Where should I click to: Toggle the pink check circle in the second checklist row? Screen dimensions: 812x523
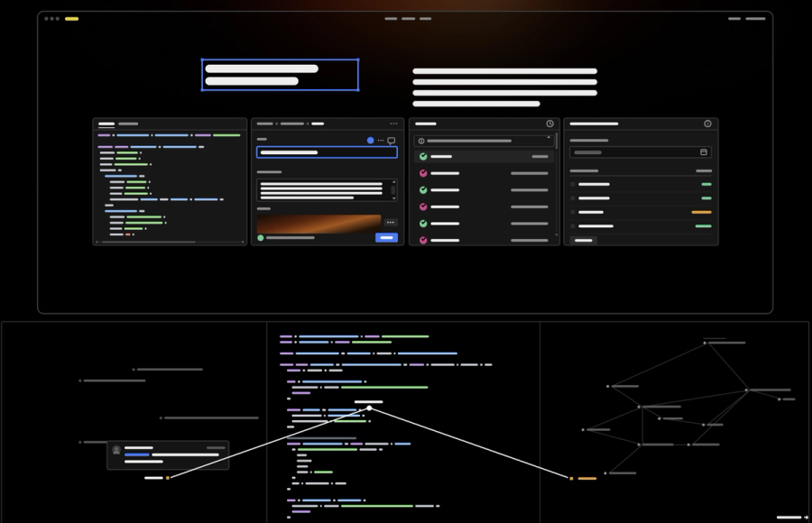click(423, 173)
